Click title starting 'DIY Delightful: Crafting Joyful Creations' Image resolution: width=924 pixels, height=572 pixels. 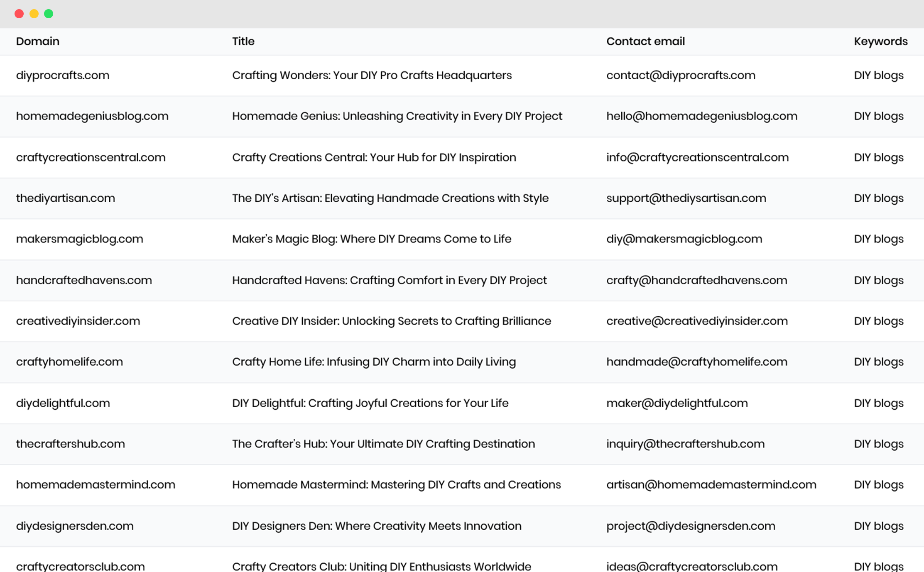tap(370, 403)
